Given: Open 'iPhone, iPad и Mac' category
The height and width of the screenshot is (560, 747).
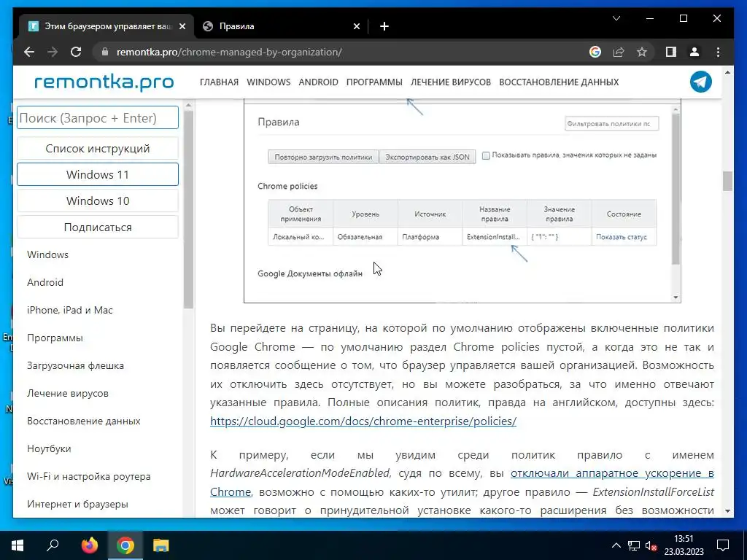Looking at the screenshot, I should pos(69,310).
